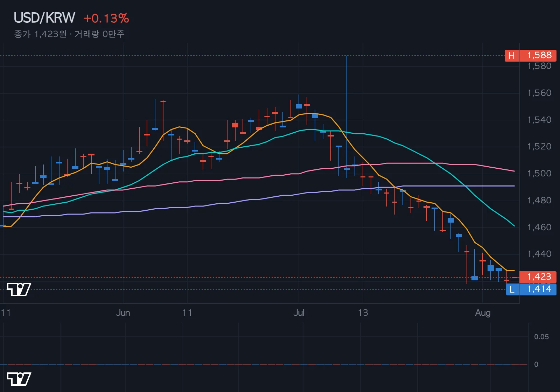This screenshot has width=560, height=392.
Task: Click the 1,423 current price label
Action: 538,277
